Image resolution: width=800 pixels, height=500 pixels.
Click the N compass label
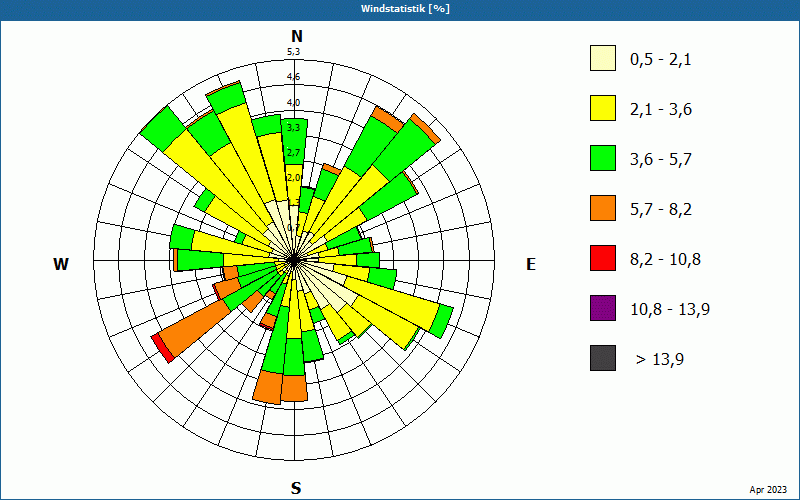(x=296, y=36)
